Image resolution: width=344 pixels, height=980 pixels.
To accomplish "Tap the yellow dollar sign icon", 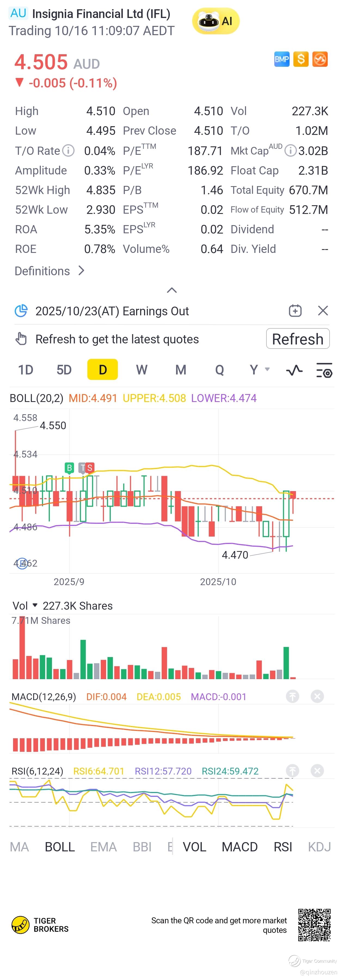I will [x=301, y=59].
